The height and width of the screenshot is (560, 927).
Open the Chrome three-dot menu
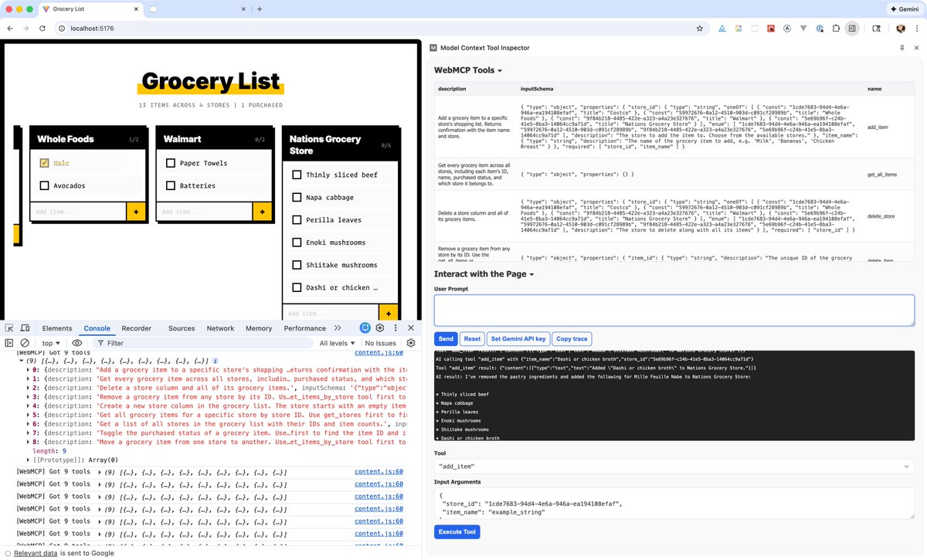coord(917,28)
